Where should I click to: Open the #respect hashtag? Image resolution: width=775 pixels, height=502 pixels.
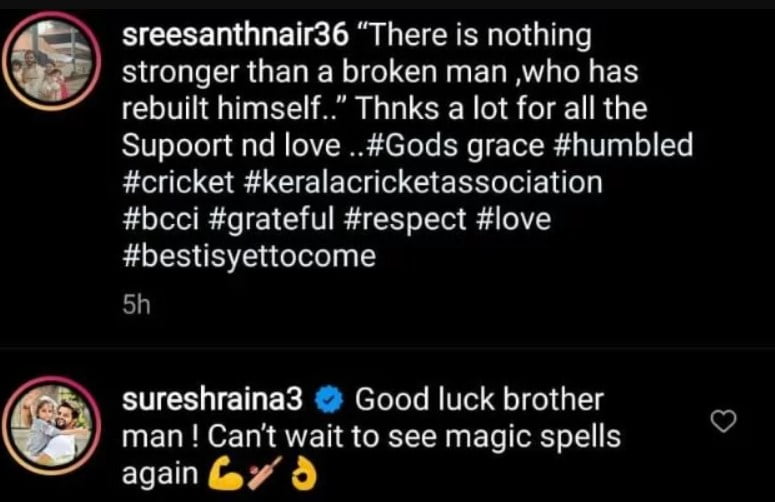[x=405, y=220]
